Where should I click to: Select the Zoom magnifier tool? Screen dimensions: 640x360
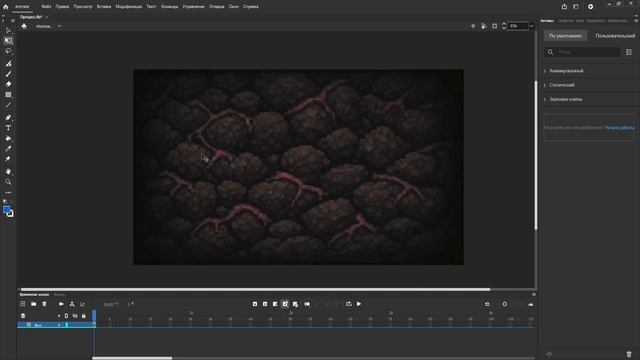tap(8, 182)
